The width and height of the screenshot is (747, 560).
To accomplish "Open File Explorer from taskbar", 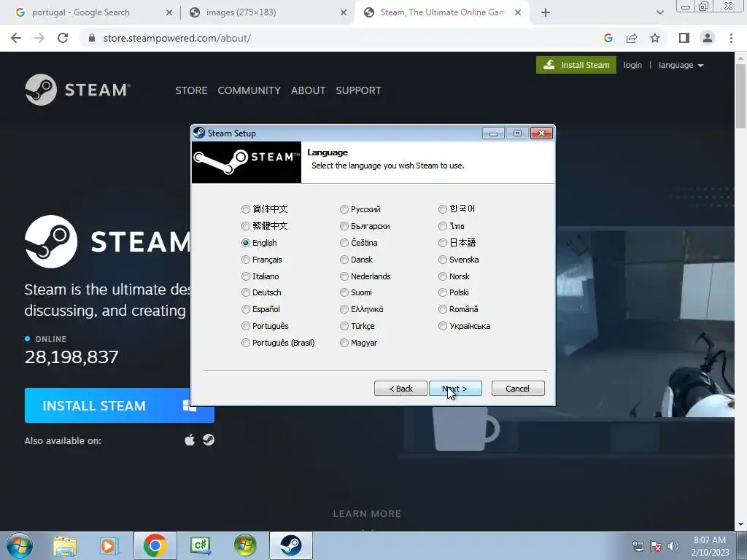I will pos(65,545).
